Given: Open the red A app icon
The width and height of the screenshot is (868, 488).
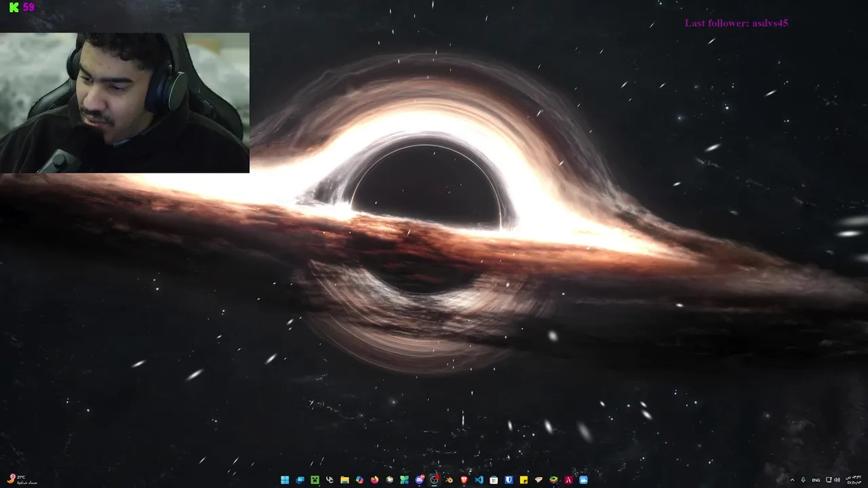Looking at the screenshot, I should pyautogui.click(x=568, y=480).
